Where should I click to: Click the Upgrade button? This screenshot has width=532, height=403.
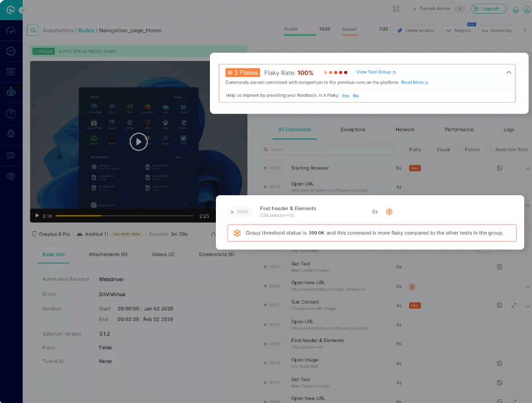[x=488, y=9]
